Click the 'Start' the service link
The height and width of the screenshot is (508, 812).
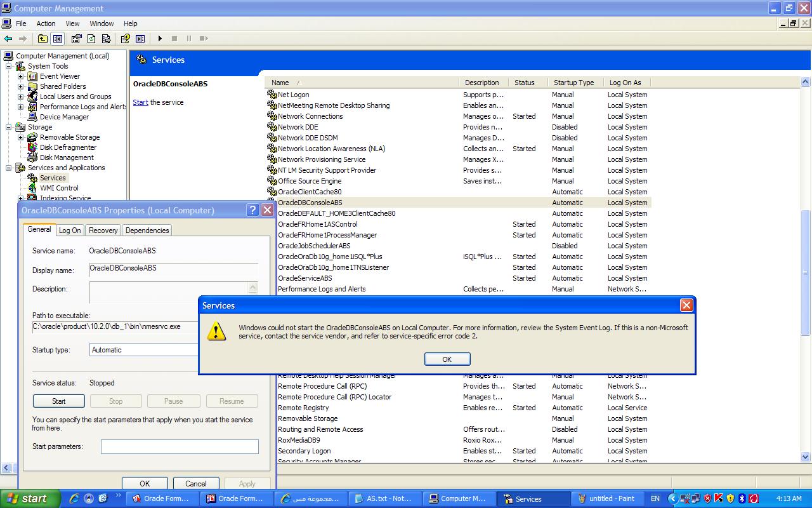(140, 102)
